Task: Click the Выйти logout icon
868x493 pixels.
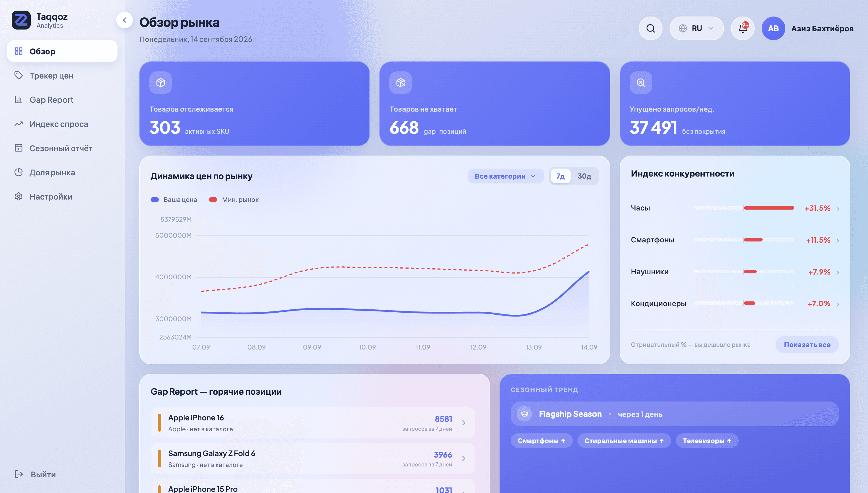Action: (x=19, y=474)
